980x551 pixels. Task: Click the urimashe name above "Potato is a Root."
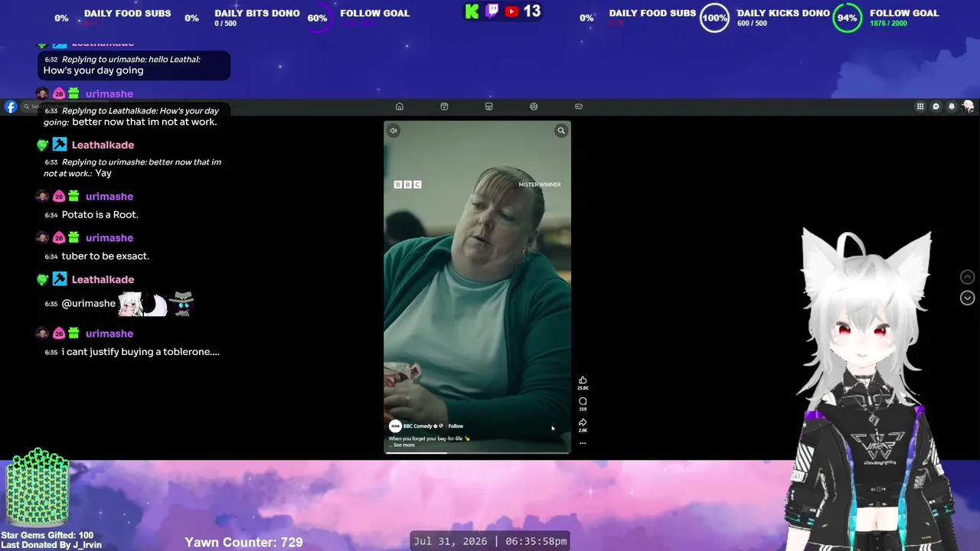tap(109, 196)
